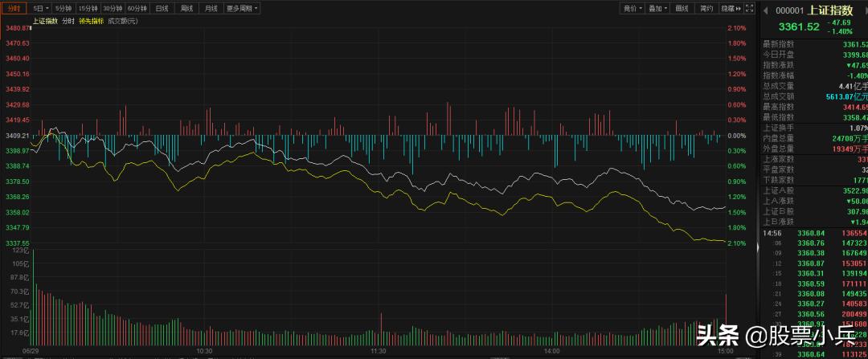868x359 pixels.
Task: Click the fullscreen expand icon
Action: point(749,8)
